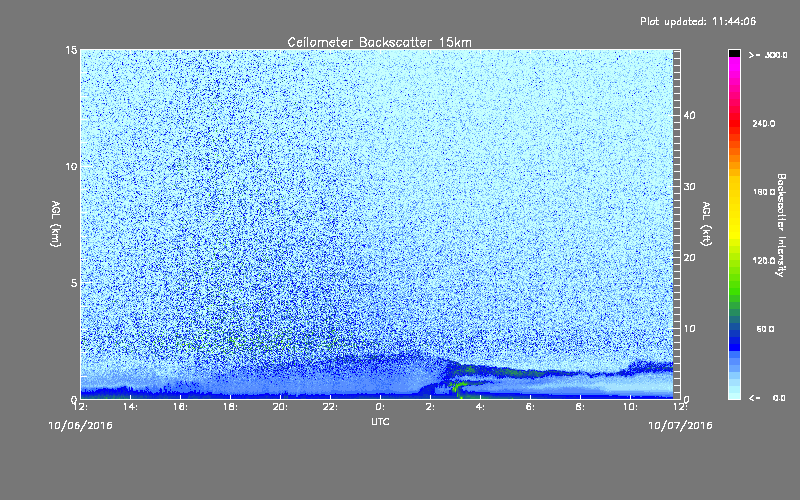This screenshot has width=800, height=500.
Task: Click the '20:' time tick label
Action: click(281, 407)
